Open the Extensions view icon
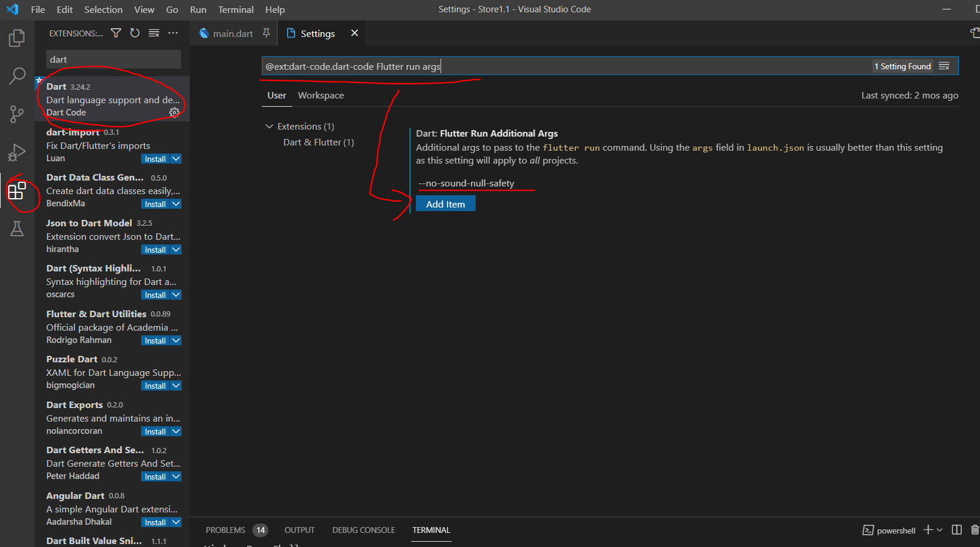The height and width of the screenshot is (547, 980). (17, 191)
